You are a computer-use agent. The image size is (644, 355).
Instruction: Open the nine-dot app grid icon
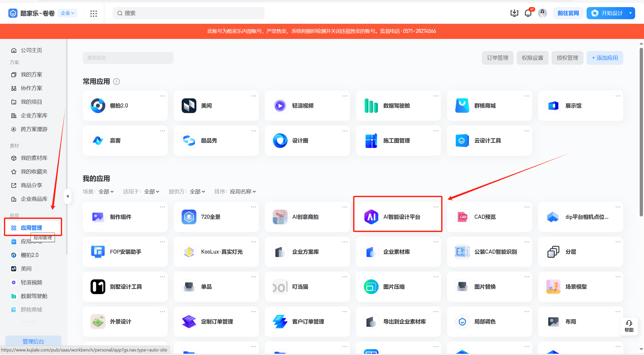[94, 13]
